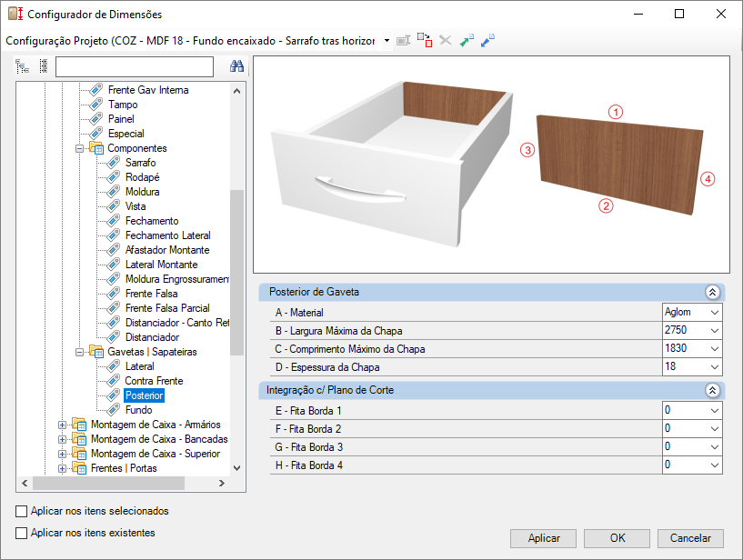
Task: Open the E - Fita Borda 1 dropdown
Action: coord(715,411)
